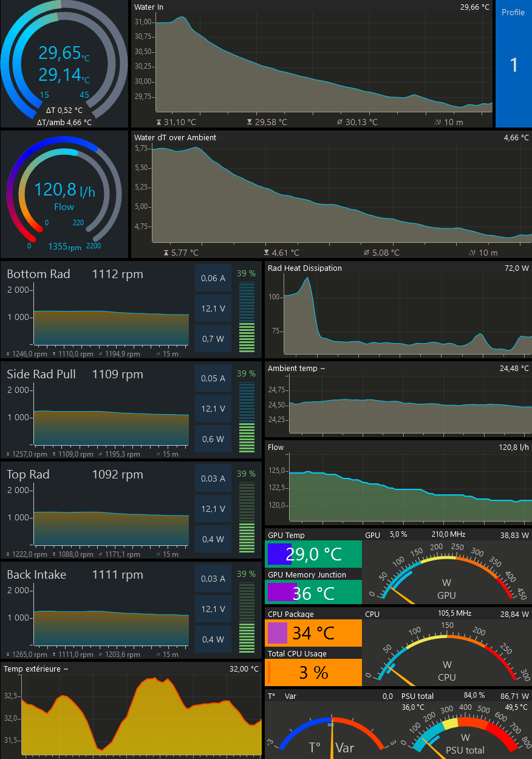Click the Bottom Rad max 1246,0 rpm stat
Viewport: 532px width, 759px height.
pyautogui.click(x=27, y=354)
